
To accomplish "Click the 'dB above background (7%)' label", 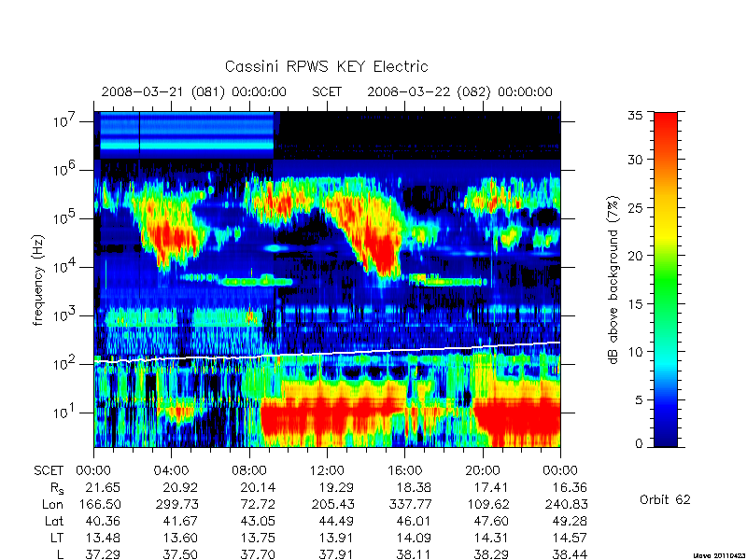I will [x=613, y=280].
